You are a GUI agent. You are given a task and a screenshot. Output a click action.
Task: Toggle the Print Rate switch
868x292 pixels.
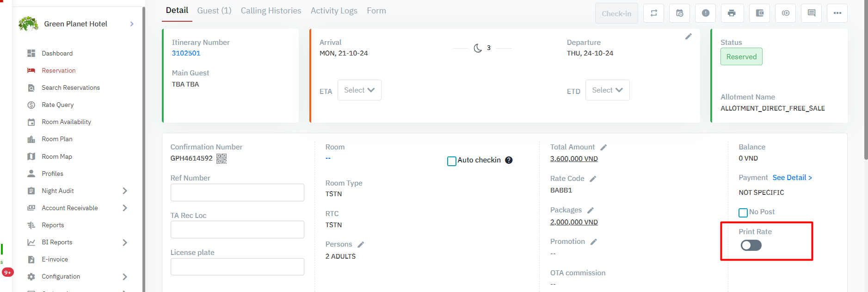[751, 245]
